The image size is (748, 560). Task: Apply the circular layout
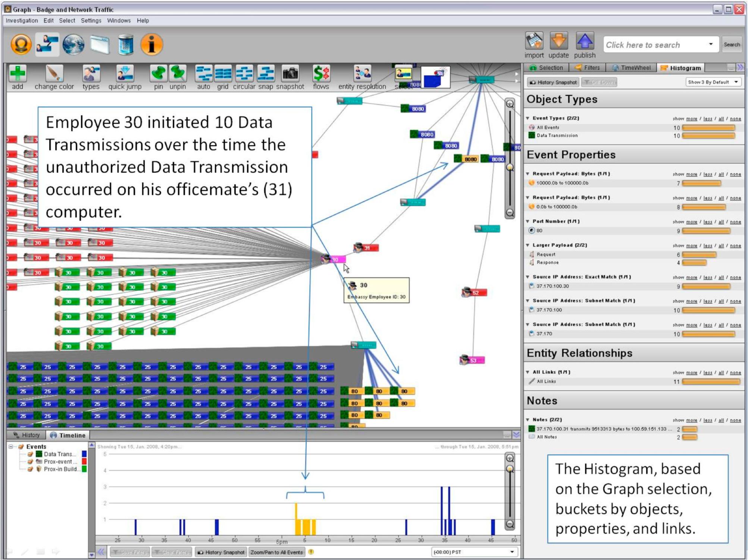(x=244, y=73)
